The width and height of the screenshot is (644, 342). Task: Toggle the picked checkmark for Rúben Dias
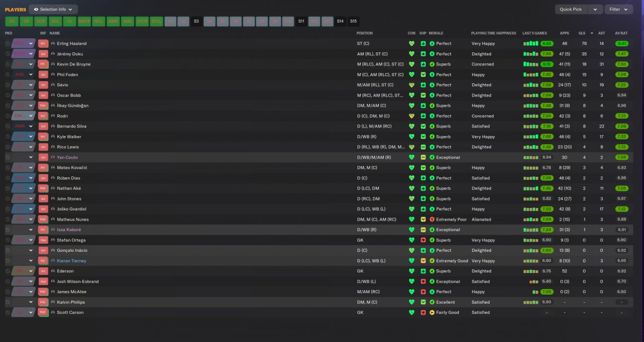[x=8, y=178]
